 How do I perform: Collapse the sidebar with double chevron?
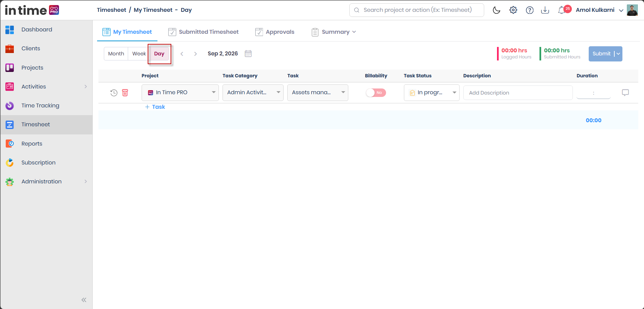coord(84,300)
